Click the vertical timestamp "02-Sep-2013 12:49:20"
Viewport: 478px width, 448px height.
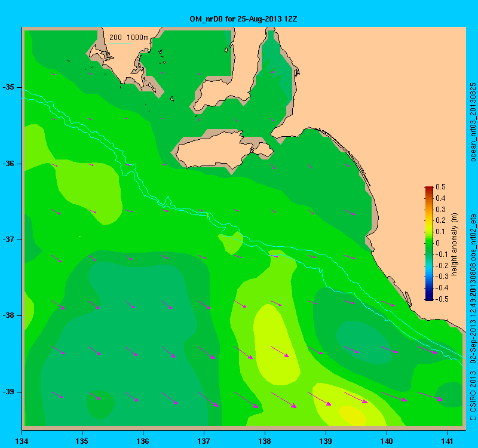(x=473, y=326)
